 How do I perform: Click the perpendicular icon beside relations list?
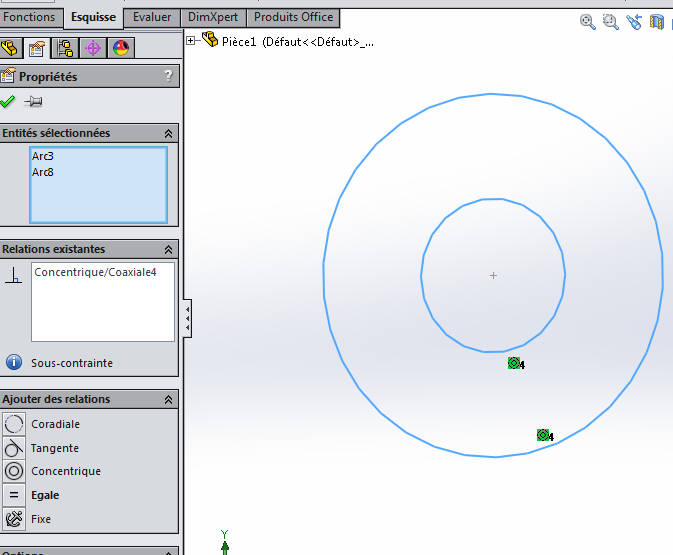[13, 275]
